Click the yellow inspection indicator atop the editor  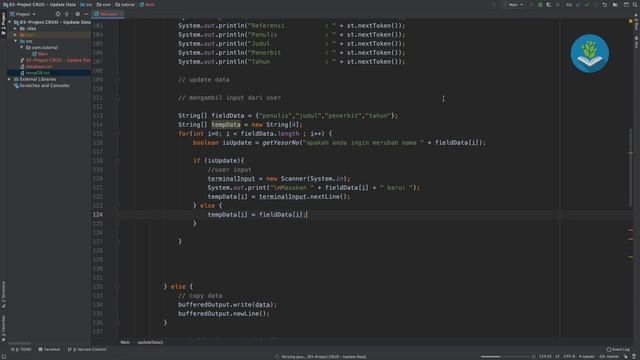(x=631, y=21)
